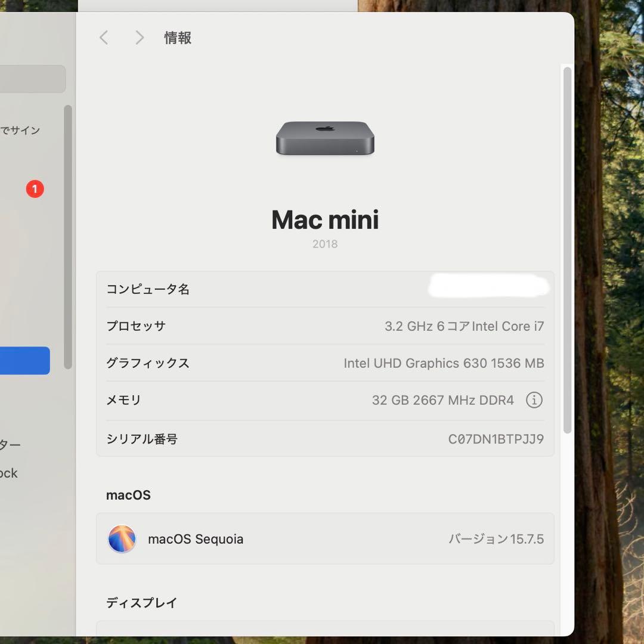The height and width of the screenshot is (644, 644).
Task: Select serial number C07DN1BTPJJ9
Action: coord(496,439)
